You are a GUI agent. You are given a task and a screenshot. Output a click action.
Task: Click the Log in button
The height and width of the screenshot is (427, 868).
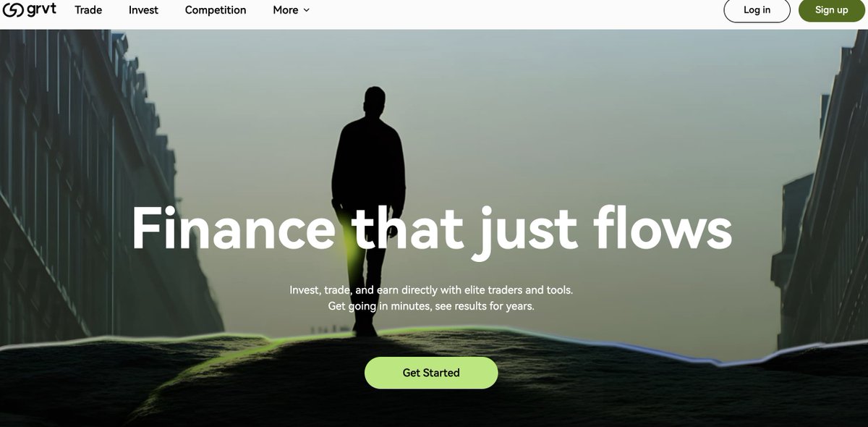(757, 10)
